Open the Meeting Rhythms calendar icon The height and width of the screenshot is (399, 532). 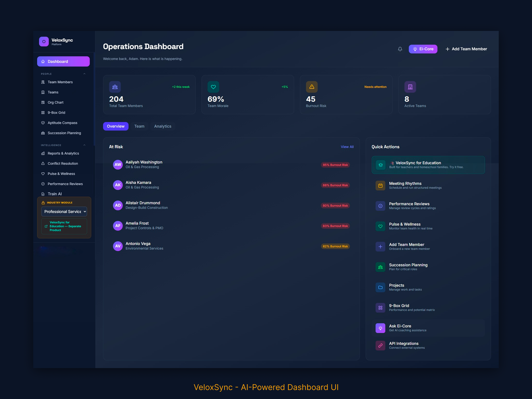[x=380, y=185]
